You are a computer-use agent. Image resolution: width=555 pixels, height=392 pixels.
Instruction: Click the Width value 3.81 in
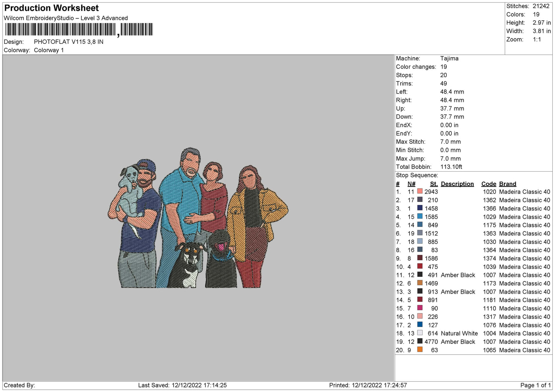pos(542,31)
